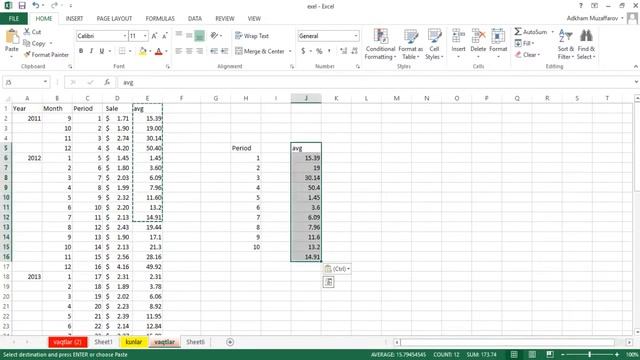
Task: Click the zoom slider handle in status bar
Action: click(x=590, y=354)
